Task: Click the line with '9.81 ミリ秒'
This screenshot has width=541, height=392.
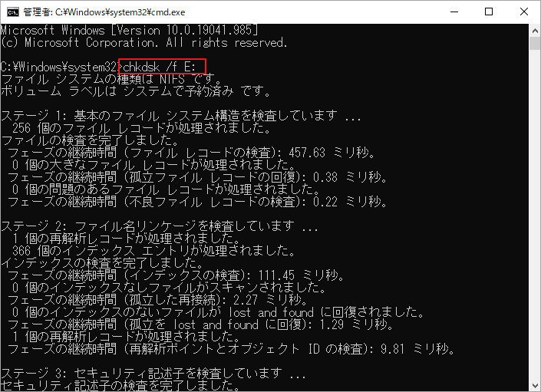Action: pos(231,350)
